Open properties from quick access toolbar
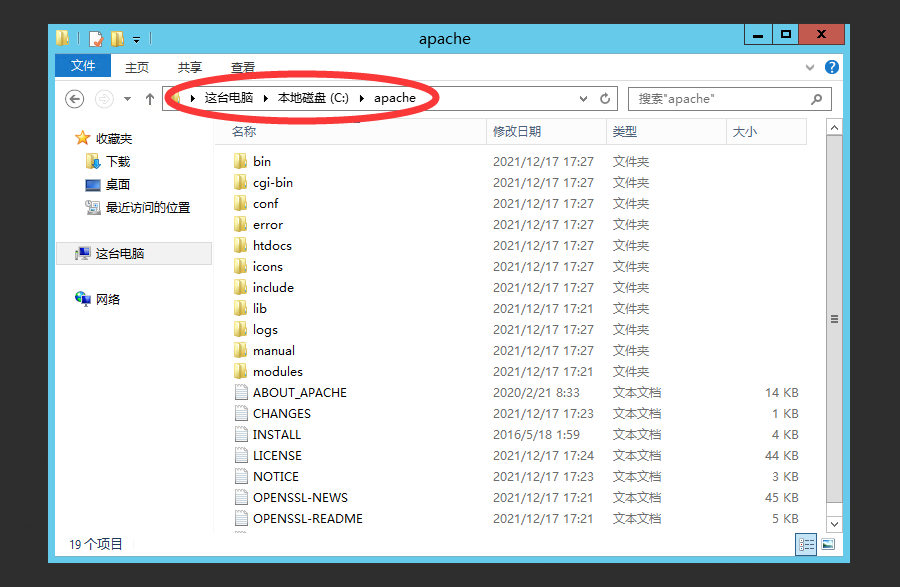This screenshot has width=900, height=587. click(96, 39)
